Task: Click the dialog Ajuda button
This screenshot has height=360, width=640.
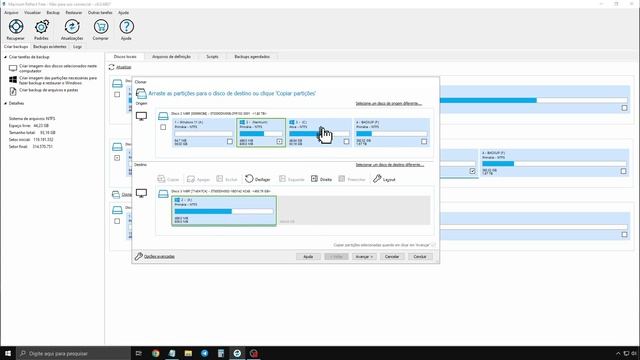Action: 308,257
